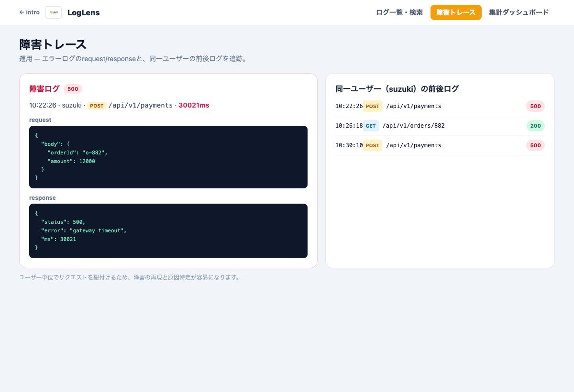Select the 10:26:18 GET orders/882 log row
574x392 pixels.
click(440, 126)
